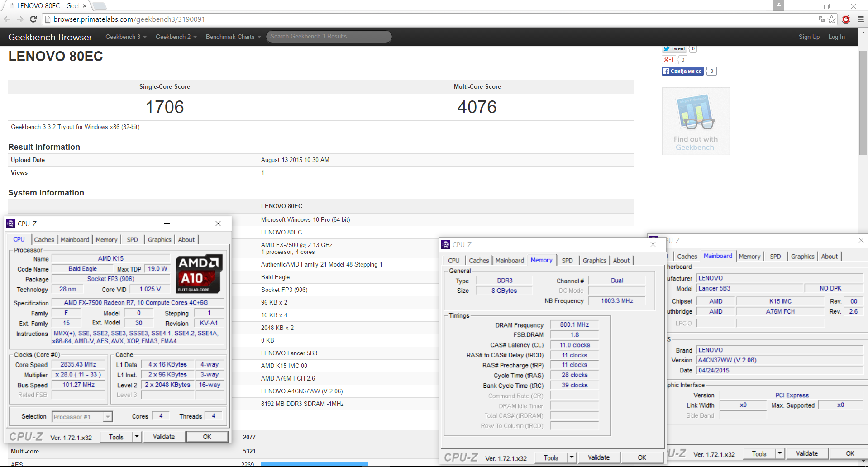Go back using browser back arrow

(7, 19)
